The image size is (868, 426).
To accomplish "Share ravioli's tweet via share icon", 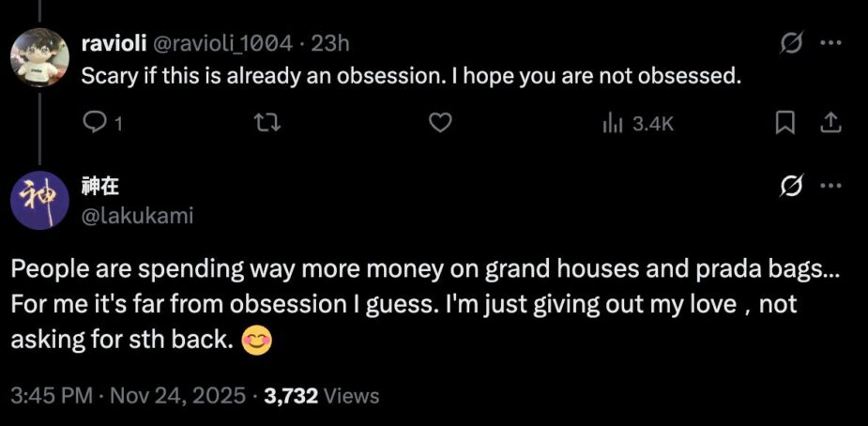I will pos(830,123).
